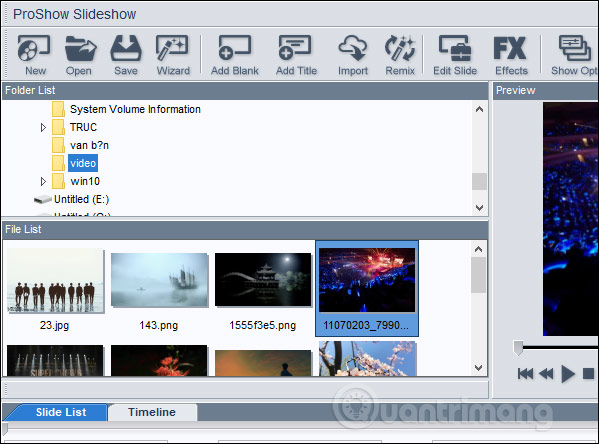Select the sunset silhouette image thumbnail
This screenshot has width=599, height=444.
tap(263, 363)
